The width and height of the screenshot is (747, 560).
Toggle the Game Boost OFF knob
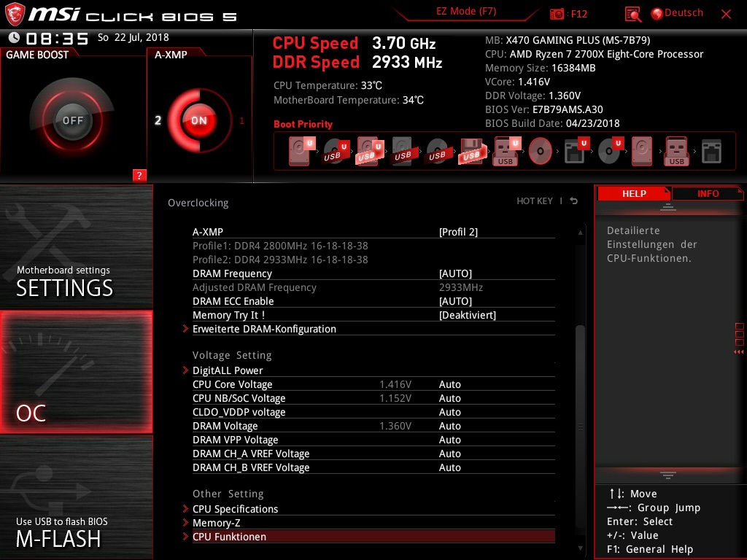73,120
